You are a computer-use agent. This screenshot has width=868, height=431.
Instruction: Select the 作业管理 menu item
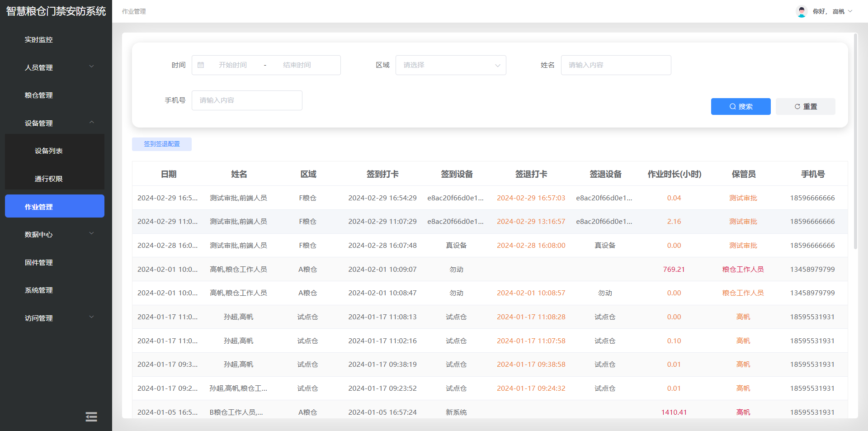[x=55, y=206]
